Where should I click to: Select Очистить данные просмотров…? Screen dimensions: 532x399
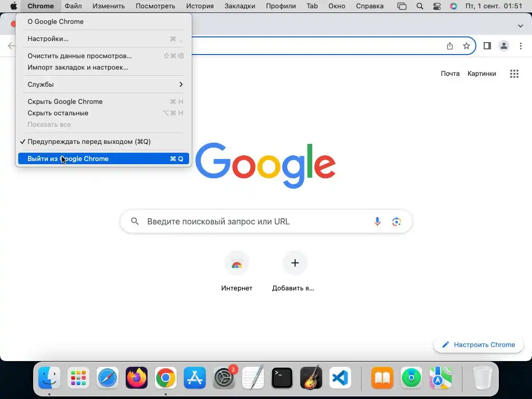pos(103,56)
